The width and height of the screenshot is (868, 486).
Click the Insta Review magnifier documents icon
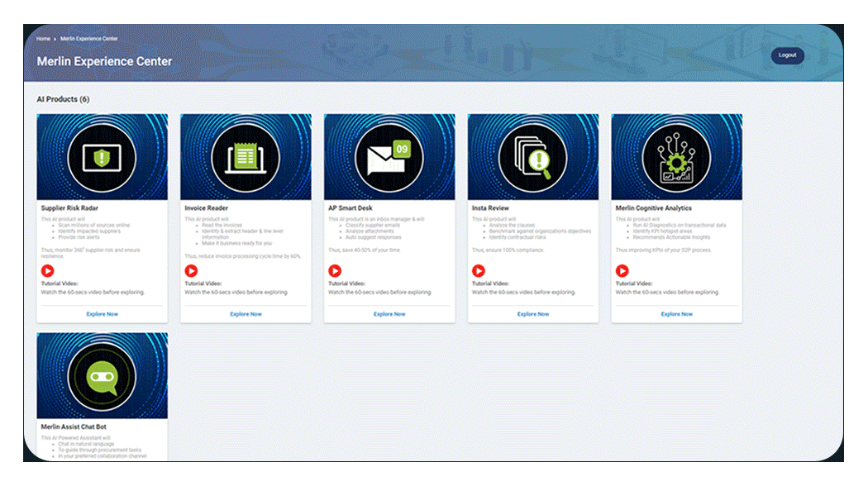532,158
